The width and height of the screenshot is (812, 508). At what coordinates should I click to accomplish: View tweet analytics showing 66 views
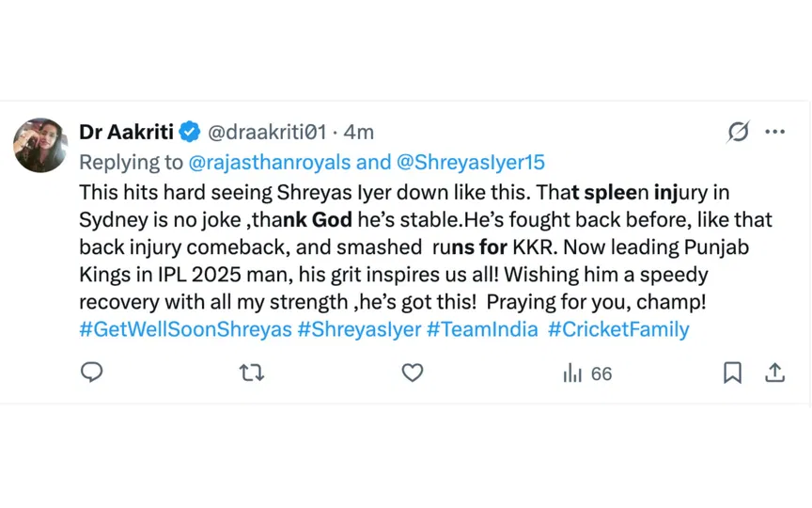(587, 373)
